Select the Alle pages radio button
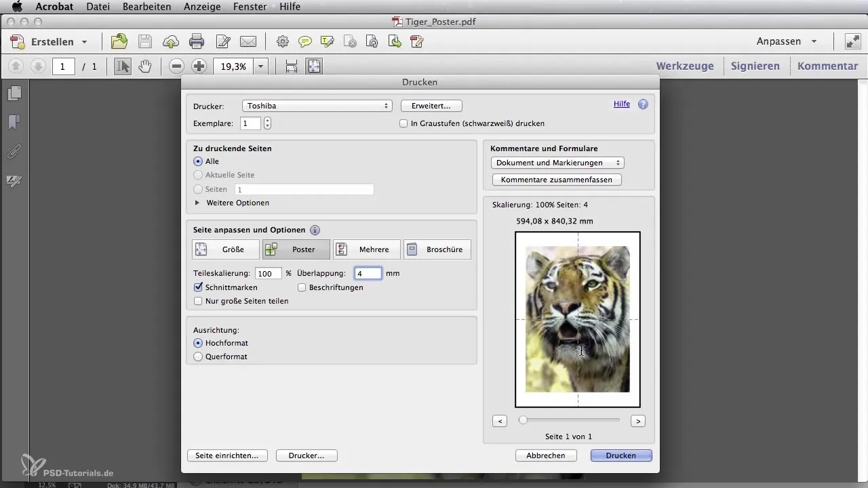Image resolution: width=868 pixels, height=488 pixels. pos(198,161)
